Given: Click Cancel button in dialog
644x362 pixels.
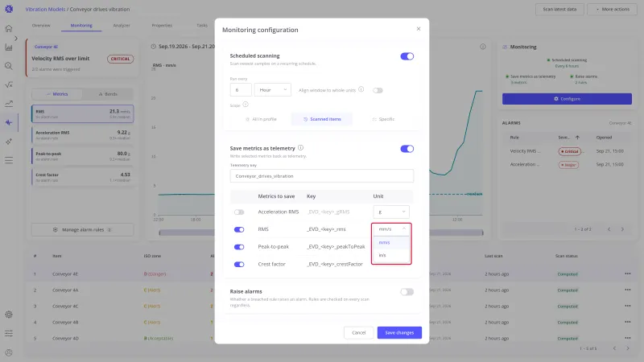Looking at the screenshot, I should pyautogui.click(x=358, y=332).
